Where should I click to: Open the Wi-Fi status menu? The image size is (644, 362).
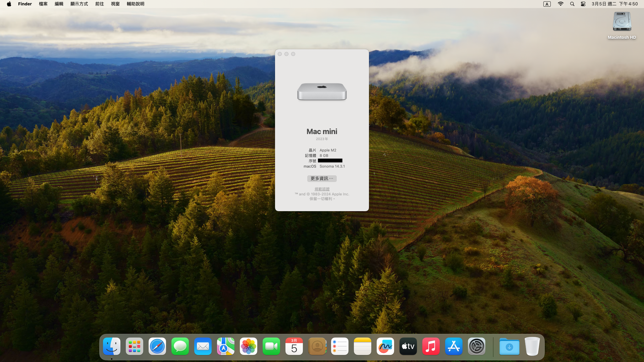[560, 4]
